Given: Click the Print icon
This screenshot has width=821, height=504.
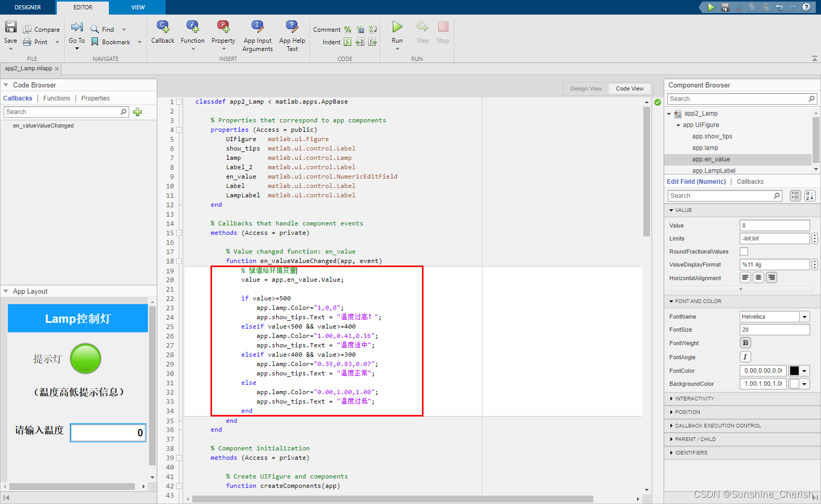Looking at the screenshot, I should tap(27, 42).
